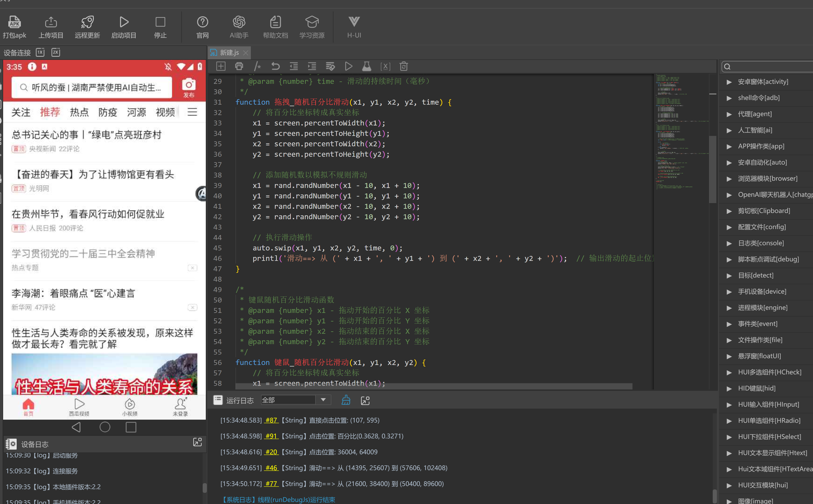Jump to source line link #91
Screen dimensions: 813x504
coord(271,436)
